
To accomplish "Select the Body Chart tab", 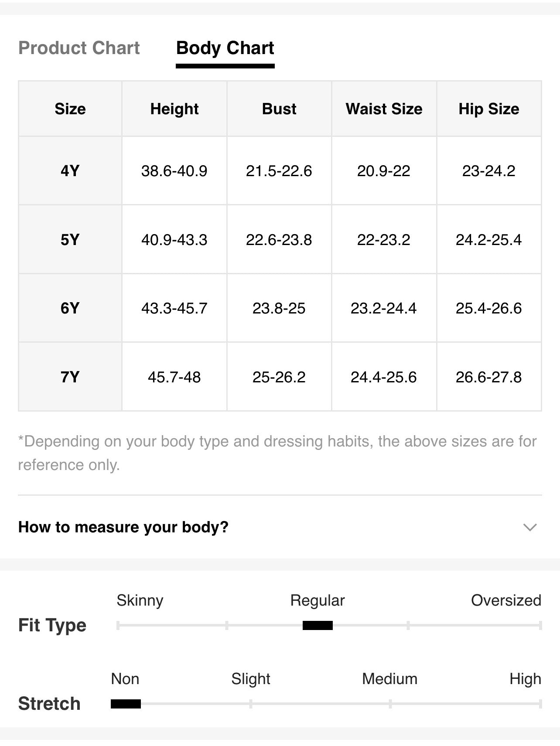I will click(225, 48).
